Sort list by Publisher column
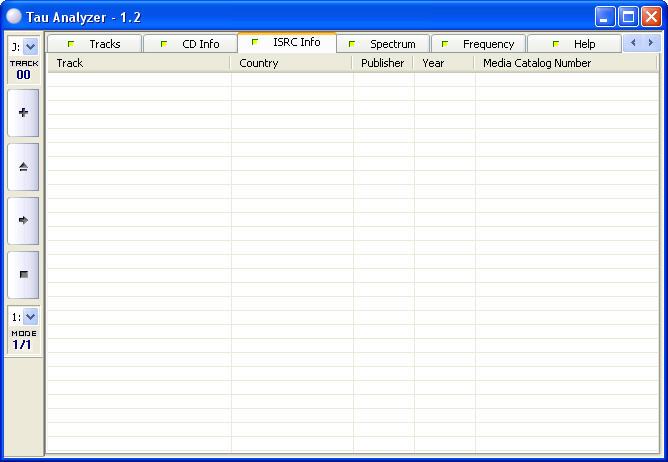Viewport: 668px width, 462px height. (x=383, y=63)
